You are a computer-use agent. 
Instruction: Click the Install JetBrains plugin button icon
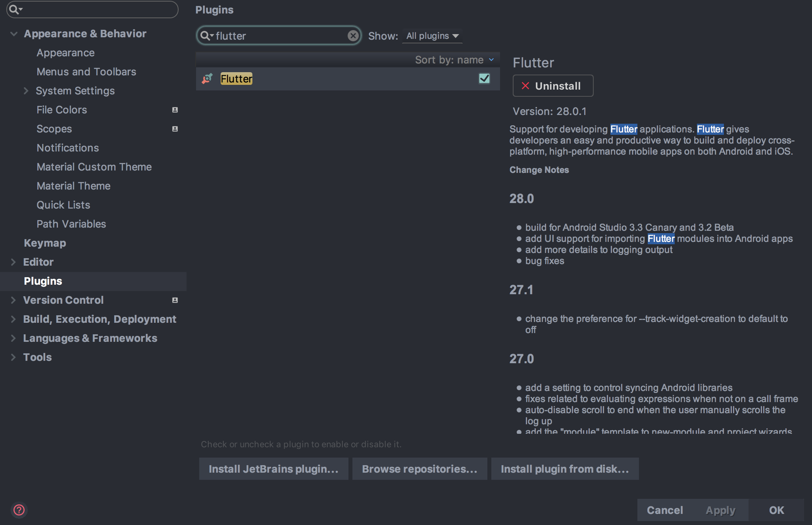(x=273, y=469)
